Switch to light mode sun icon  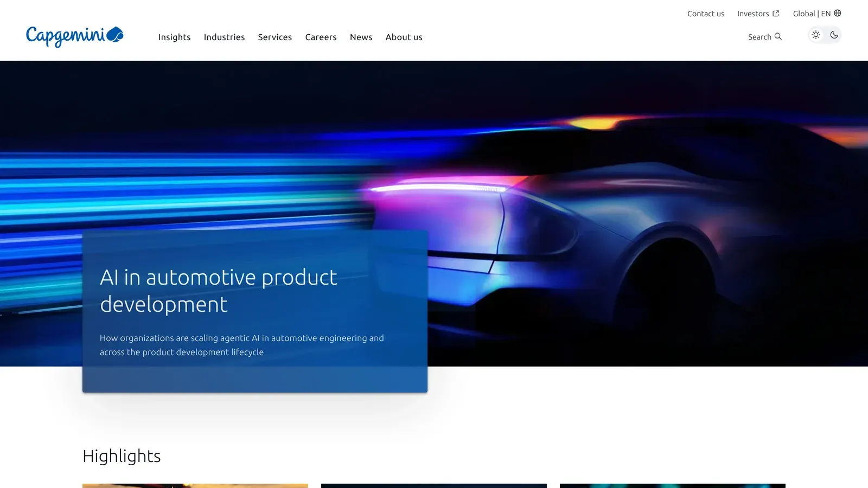pyautogui.click(x=816, y=35)
